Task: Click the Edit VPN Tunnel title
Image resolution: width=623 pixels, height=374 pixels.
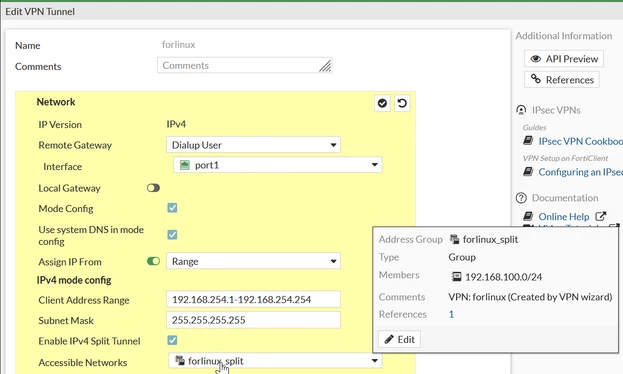Action: point(40,12)
